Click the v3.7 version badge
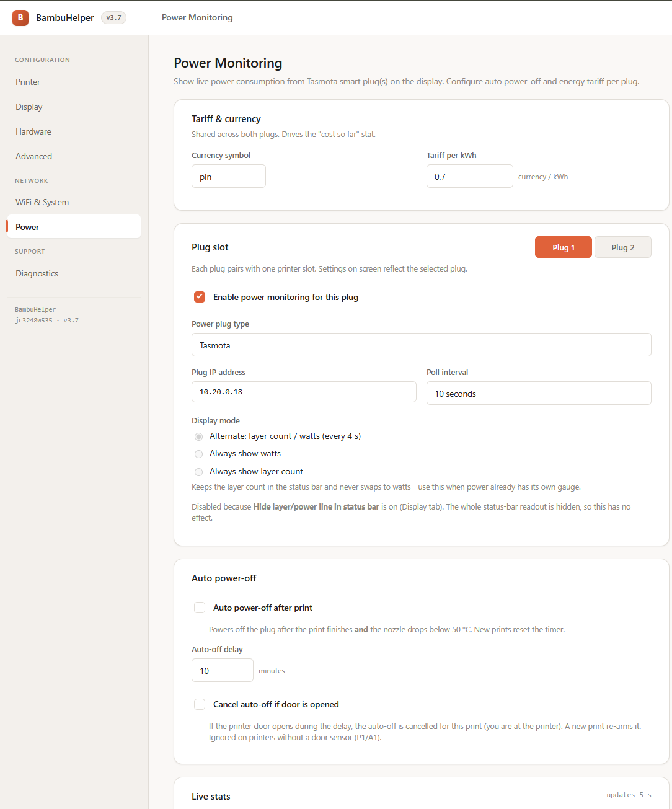This screenshot has height=809, width=672. (x=113, y=17)
